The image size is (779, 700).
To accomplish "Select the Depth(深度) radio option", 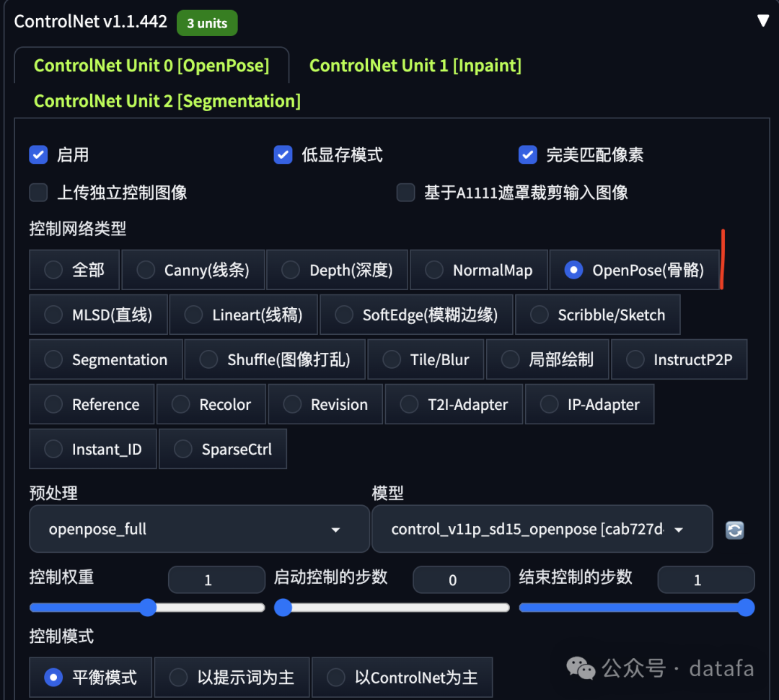I will pos(337,270).
